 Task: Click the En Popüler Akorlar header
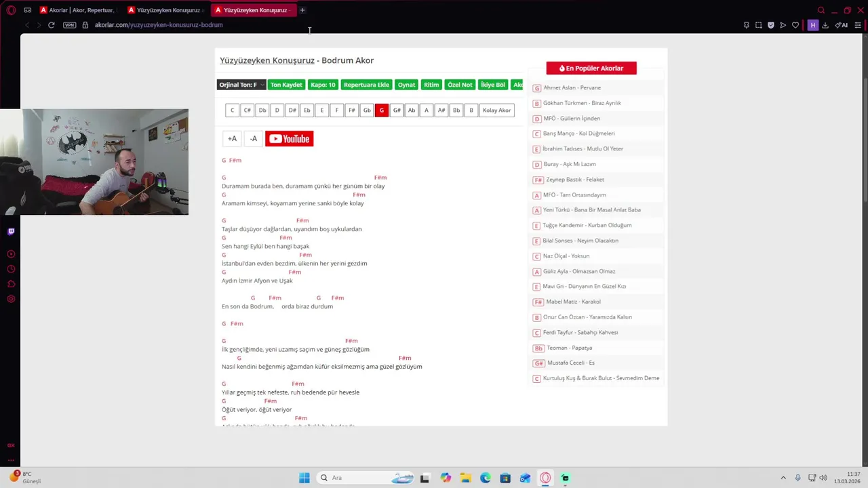[x=591, y=68]
